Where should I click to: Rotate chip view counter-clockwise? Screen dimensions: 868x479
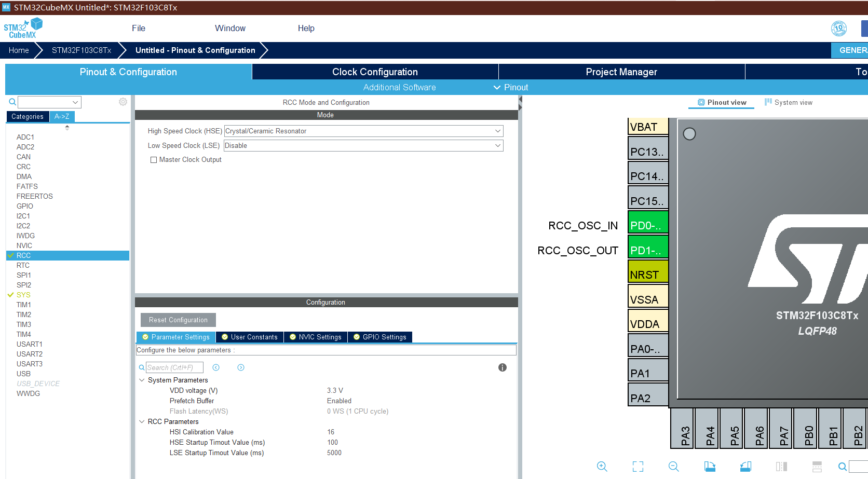(745, 467)
